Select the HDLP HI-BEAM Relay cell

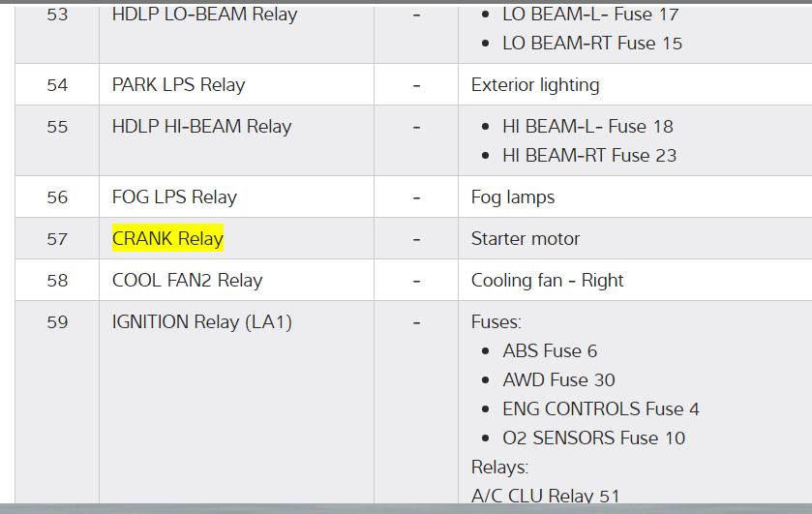201,127
